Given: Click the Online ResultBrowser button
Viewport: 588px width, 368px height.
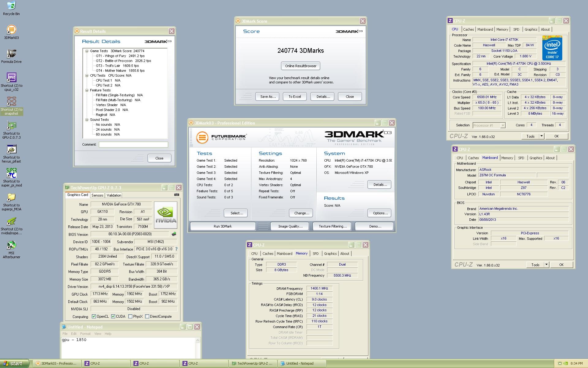Looking at the screenshot, I should 301,66.
